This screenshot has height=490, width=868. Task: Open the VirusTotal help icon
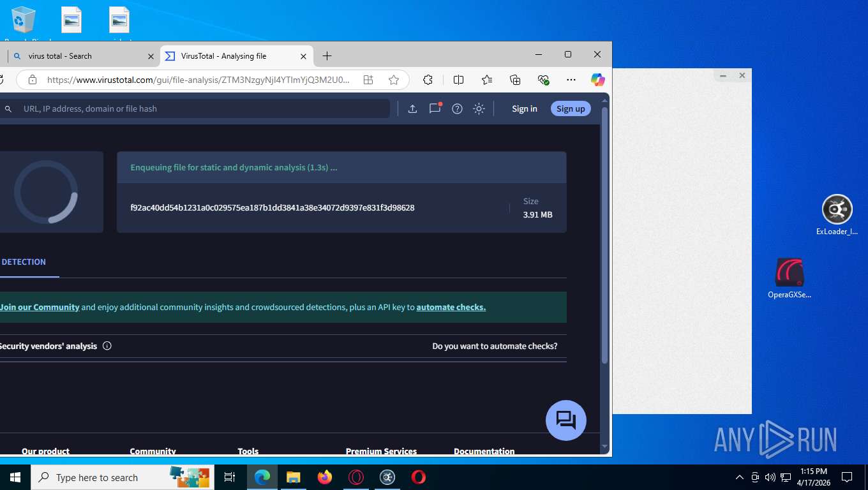pos(457,108)
